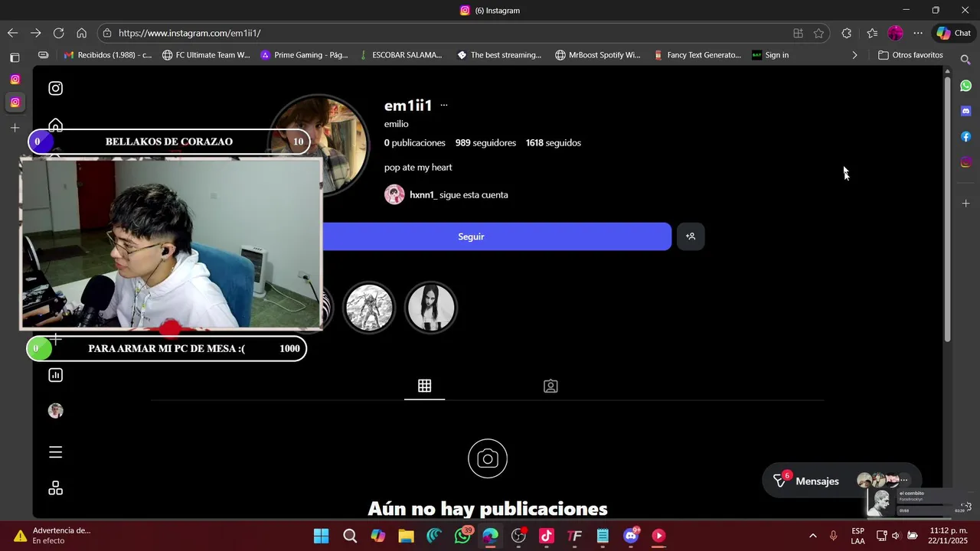Open Discord from the taskbar
The image size is (980, 551).
click(631, 536)
